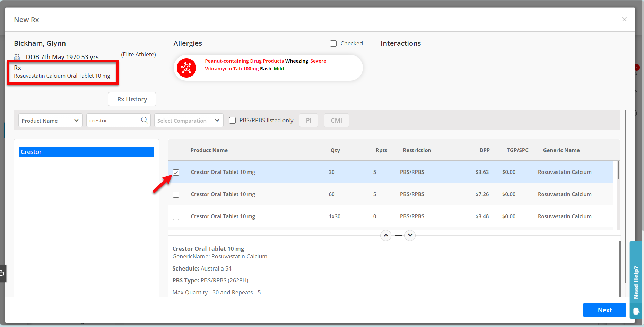Uncheck Crestor 10 mg Qty 30 row
644x327 pixels.
[176, 172]
